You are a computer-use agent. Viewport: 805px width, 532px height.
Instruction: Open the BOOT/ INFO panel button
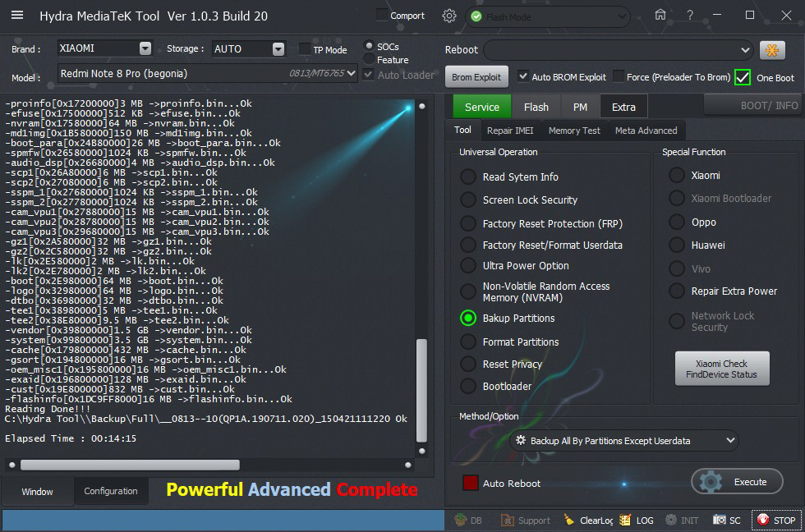pyautogui.click(x=752, y=105)
